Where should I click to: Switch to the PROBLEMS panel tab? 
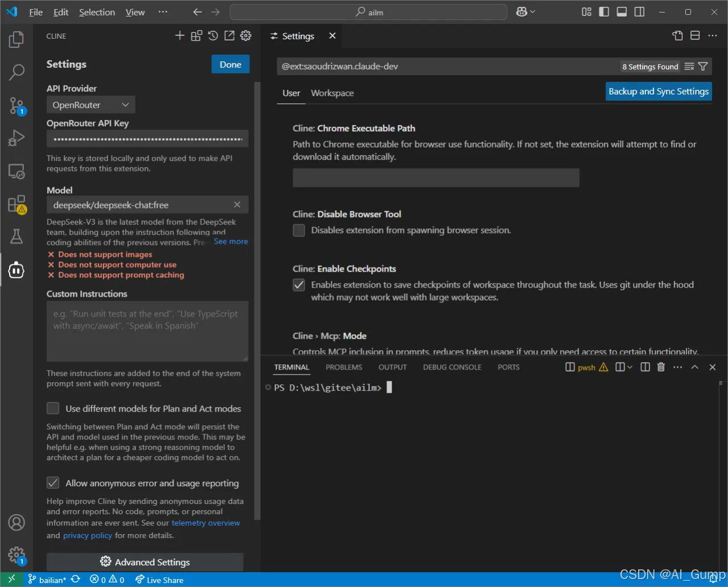344,367
